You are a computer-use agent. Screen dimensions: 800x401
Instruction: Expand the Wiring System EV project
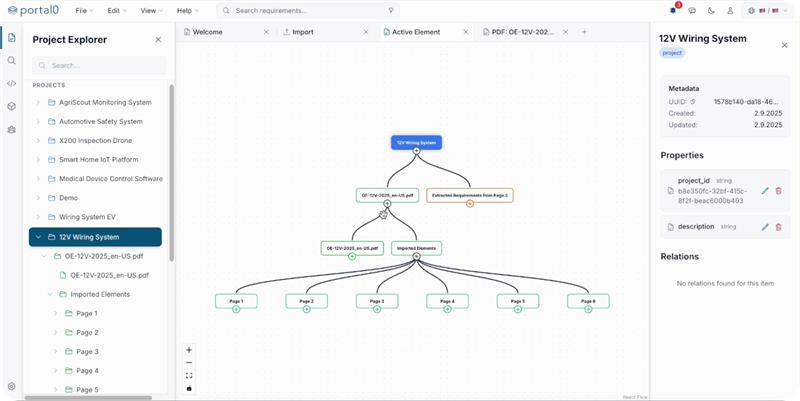(38, 217)
